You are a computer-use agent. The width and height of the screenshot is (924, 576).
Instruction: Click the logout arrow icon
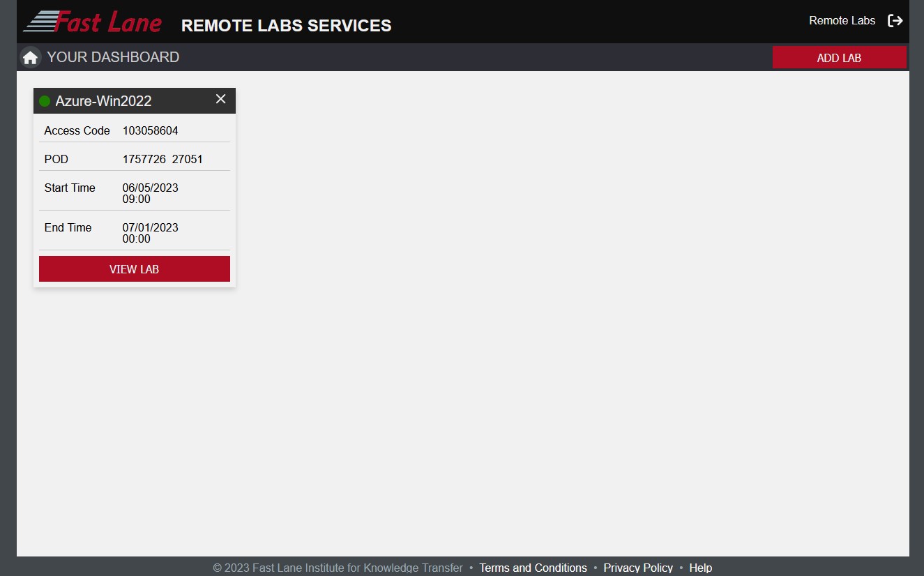click(895, 21)
